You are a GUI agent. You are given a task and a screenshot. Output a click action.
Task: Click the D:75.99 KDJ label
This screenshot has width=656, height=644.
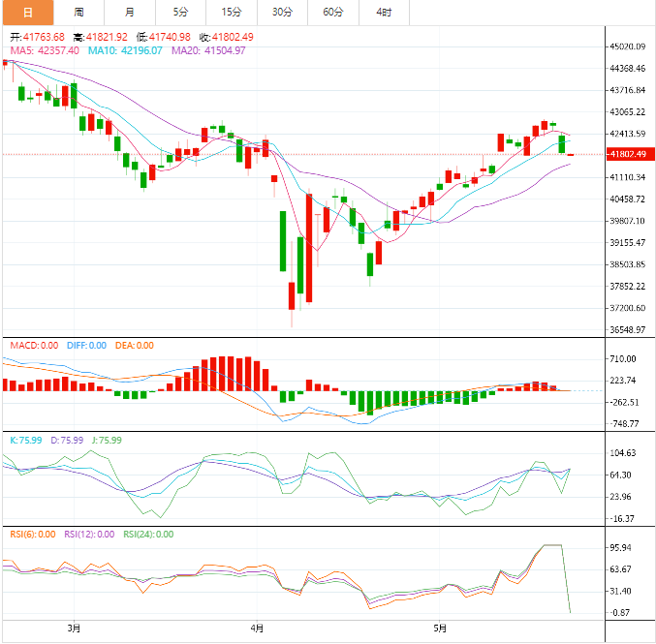(67, 441)
